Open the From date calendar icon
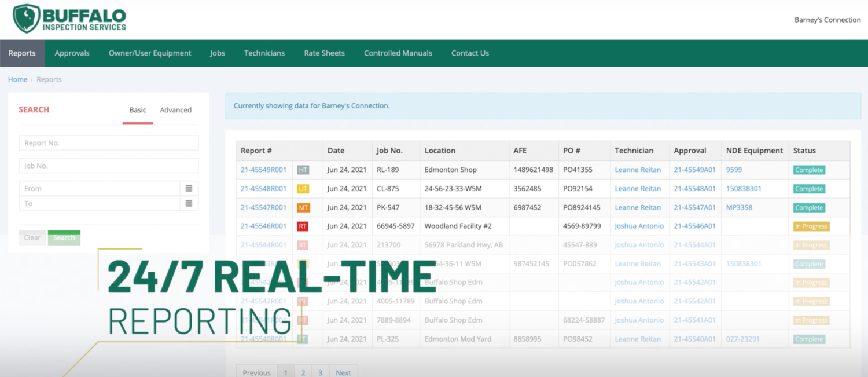The height and width of the screenshot is (377, 868). (x=189, y=188)
